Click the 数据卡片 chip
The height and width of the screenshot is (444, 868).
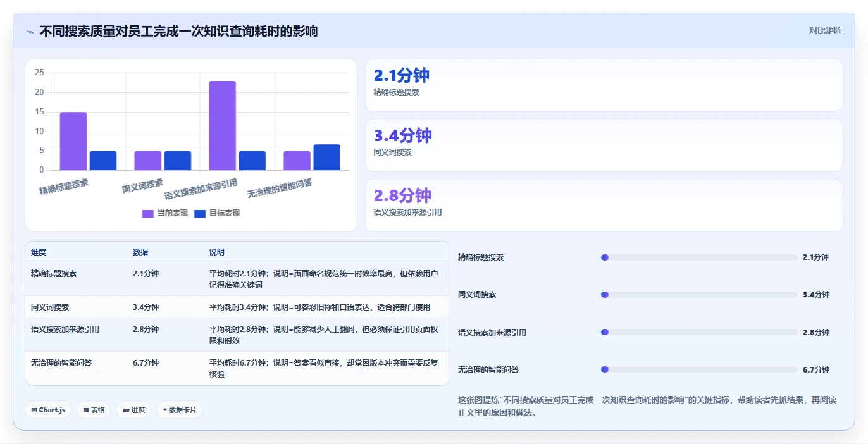click(x=180, y=410)
